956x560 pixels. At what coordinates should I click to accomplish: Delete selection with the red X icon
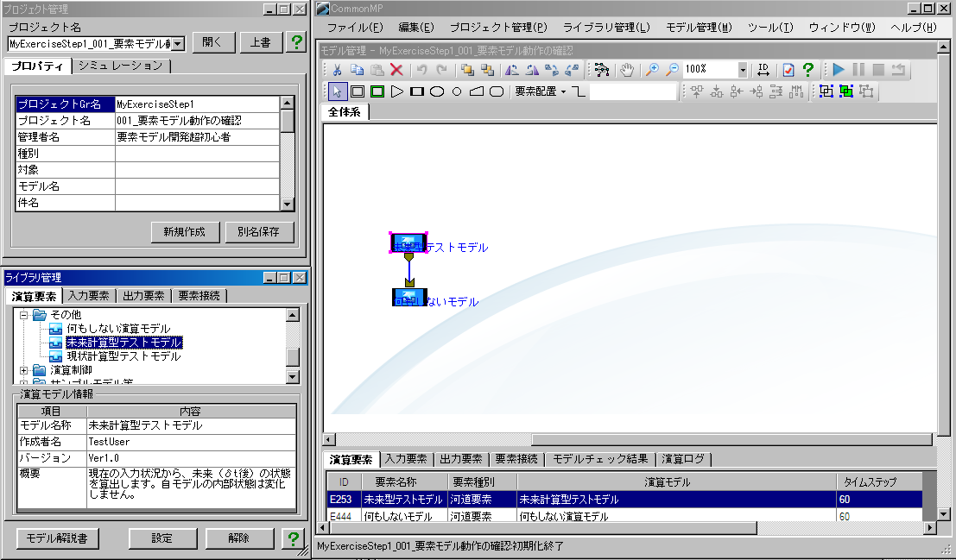(396, 70)
